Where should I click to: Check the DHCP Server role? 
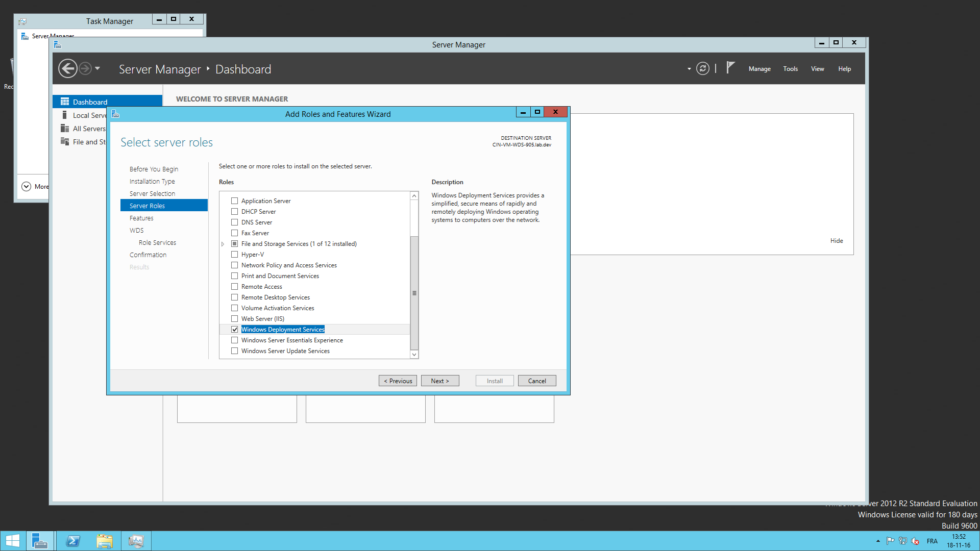click(x=235, y=211)
